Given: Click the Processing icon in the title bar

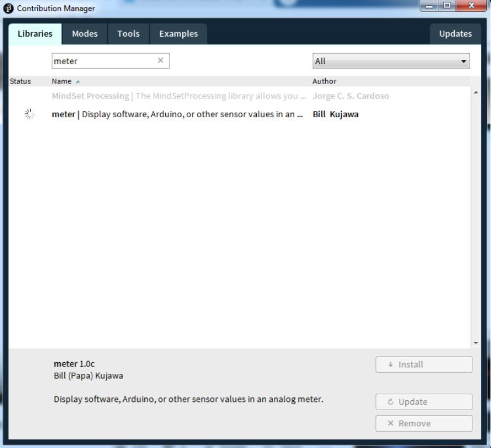Looking at the screenshot, I should (8, 8).
